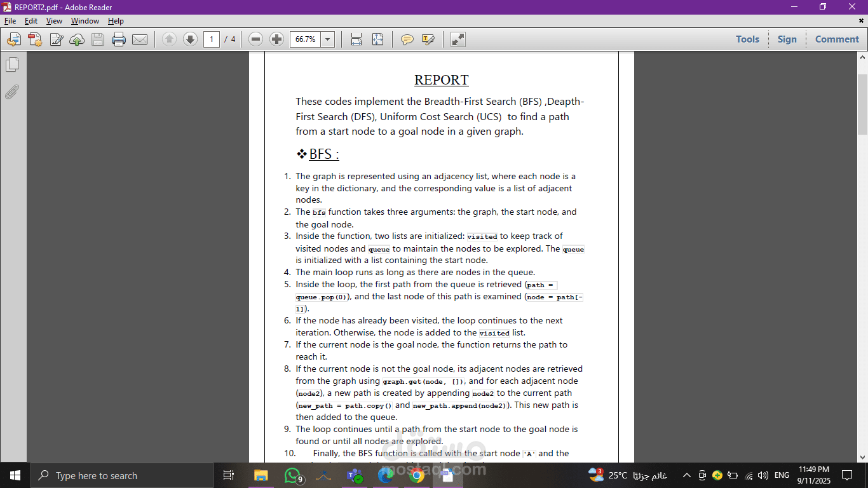Go to next page with down arrow
This screenshot has height=488, width=868.
click(x=190, y=39)
